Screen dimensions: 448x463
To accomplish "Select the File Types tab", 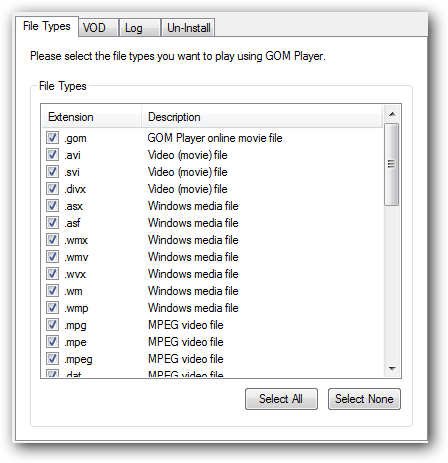I will click(47, 26).
